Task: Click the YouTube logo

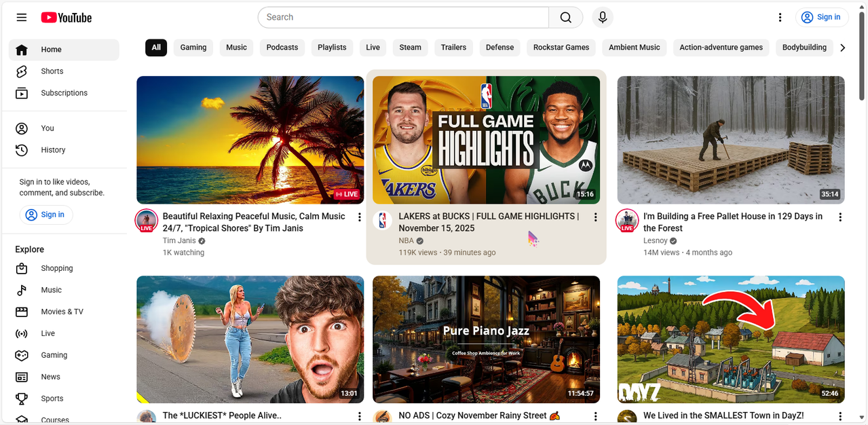Action: (66, 18)
